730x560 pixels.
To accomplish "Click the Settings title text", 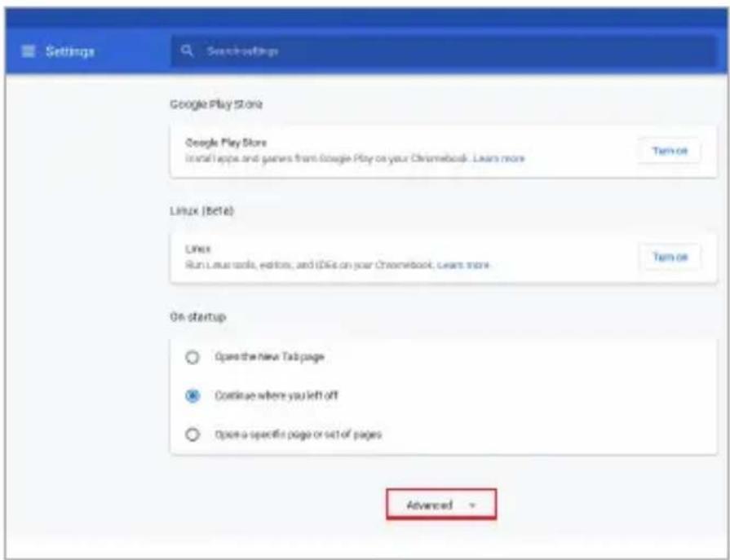I will (70, 51).
